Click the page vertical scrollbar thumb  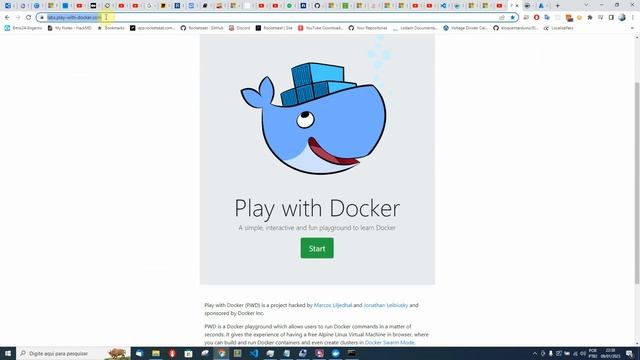(637, 183)
